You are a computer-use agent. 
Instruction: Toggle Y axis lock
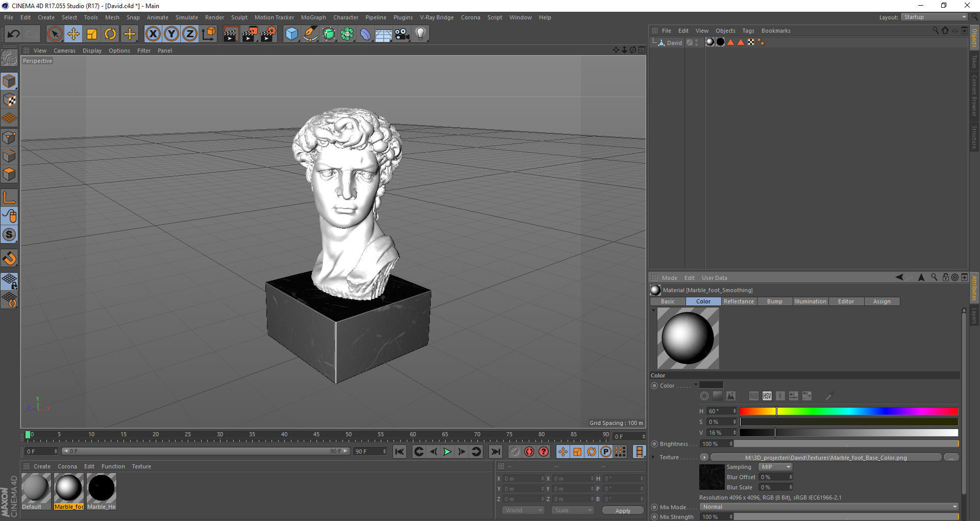pos(171,34)
